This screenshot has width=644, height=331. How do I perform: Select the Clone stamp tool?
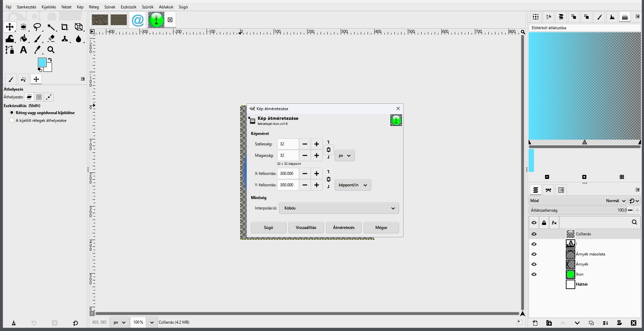[65, 39]
